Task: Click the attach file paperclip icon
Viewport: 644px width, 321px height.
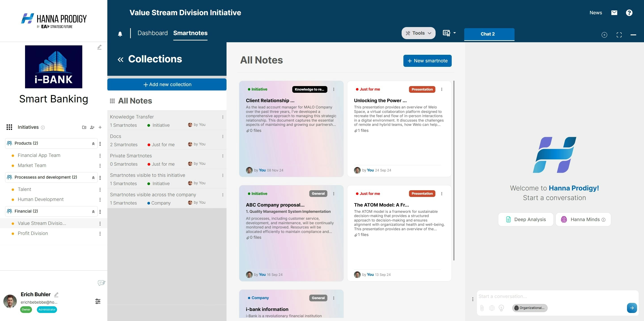Action: (482, 308)
